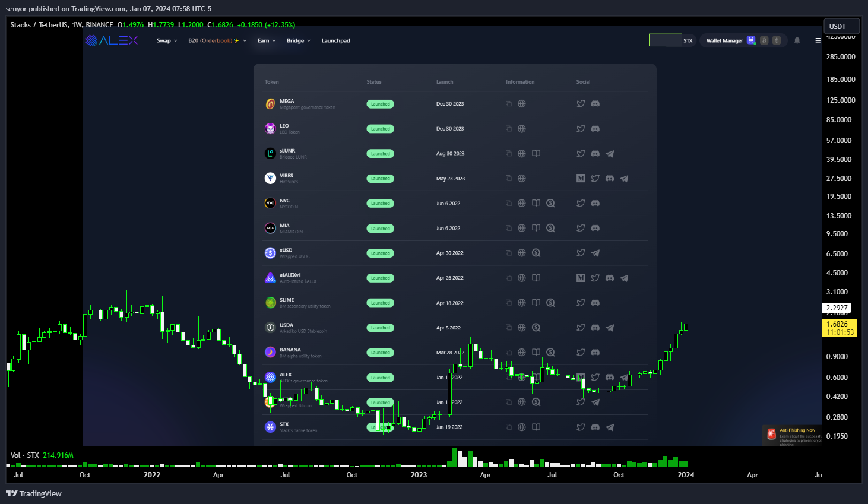Open the MEGA website globe icon
Image resolution: width=868 pixels, height=504 pixels.
click(522, 103)
